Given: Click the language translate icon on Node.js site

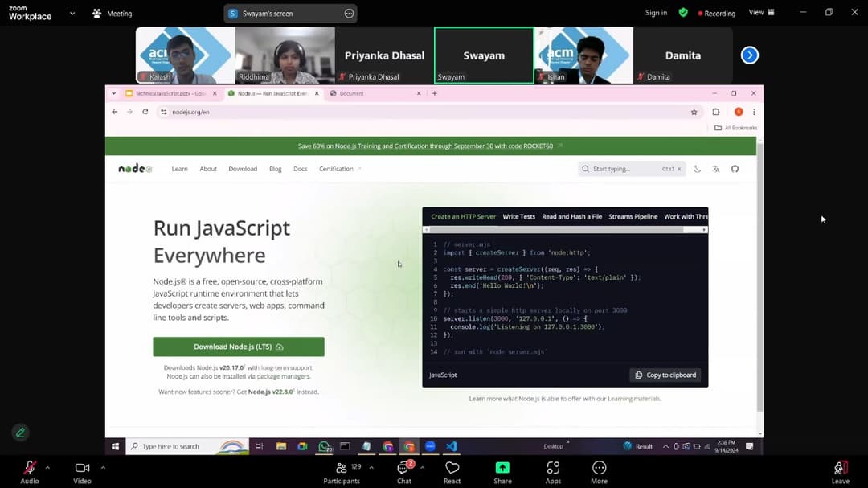Looking at the screenshot, I should pos(716,169).
